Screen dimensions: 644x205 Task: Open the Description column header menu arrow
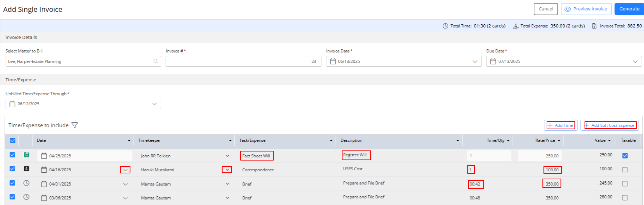(x=458, y=141)
